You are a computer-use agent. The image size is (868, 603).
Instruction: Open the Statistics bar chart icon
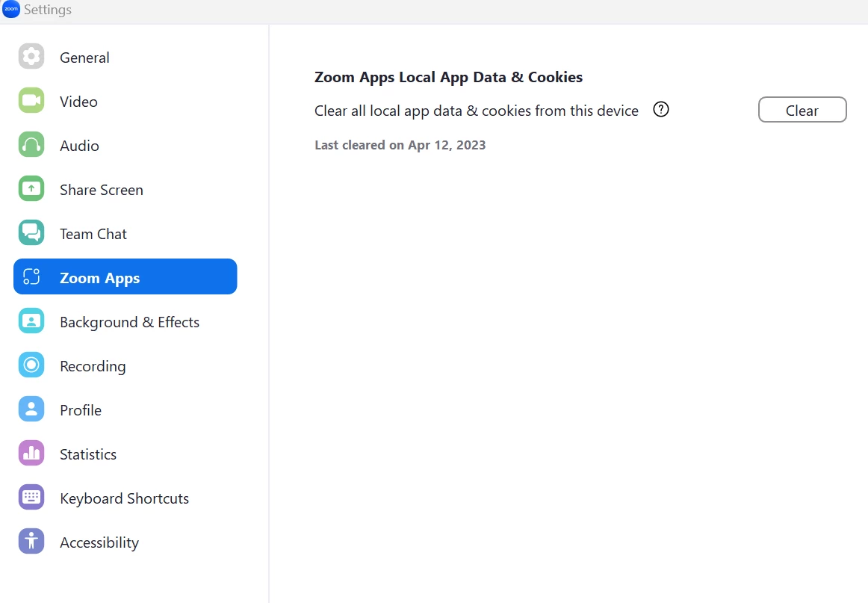31,454
